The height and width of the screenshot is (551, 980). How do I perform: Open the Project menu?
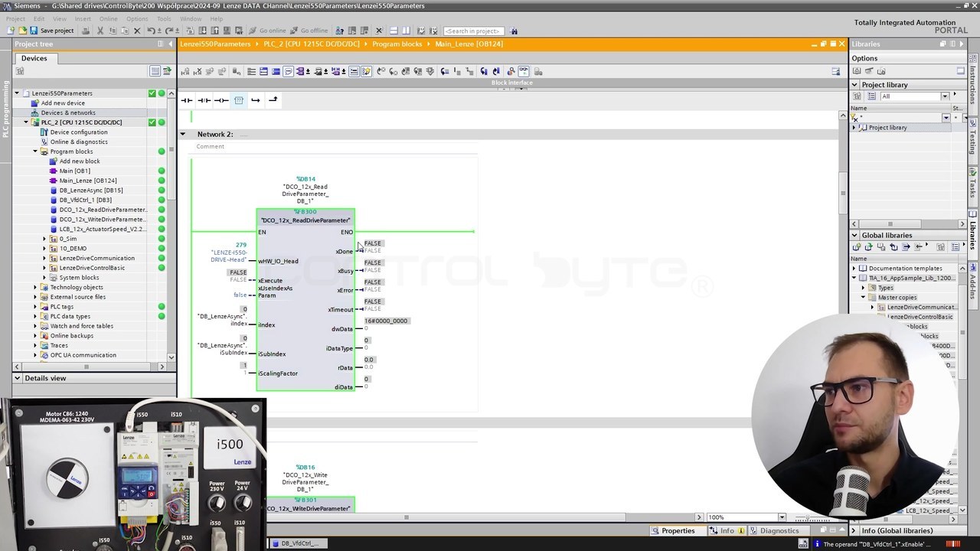(x=15, y=18)
